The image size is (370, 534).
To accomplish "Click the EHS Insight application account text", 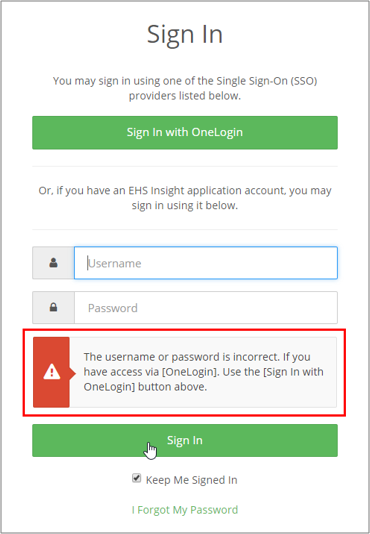I will tap(185, 198).
